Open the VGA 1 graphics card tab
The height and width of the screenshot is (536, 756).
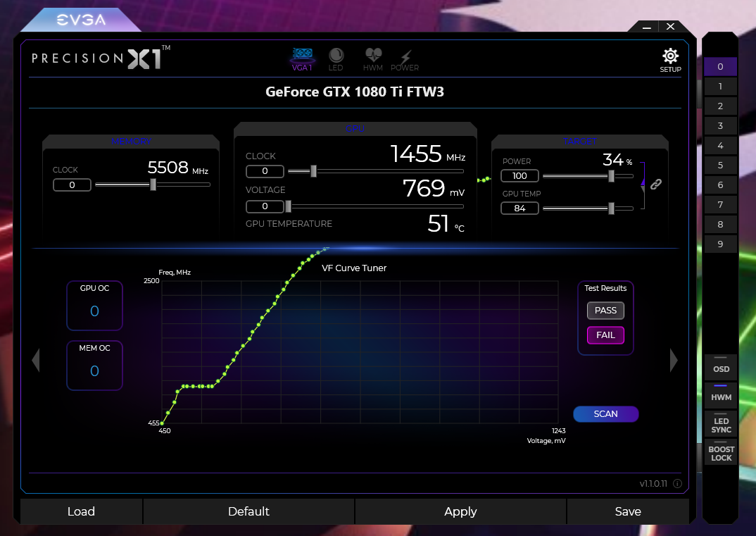point(302,59)
